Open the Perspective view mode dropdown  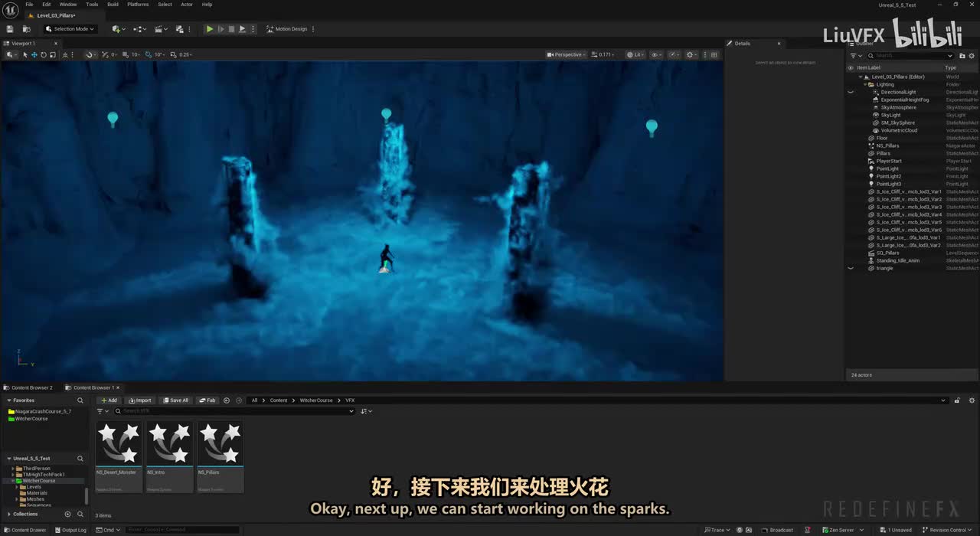[x=567, y=54]
